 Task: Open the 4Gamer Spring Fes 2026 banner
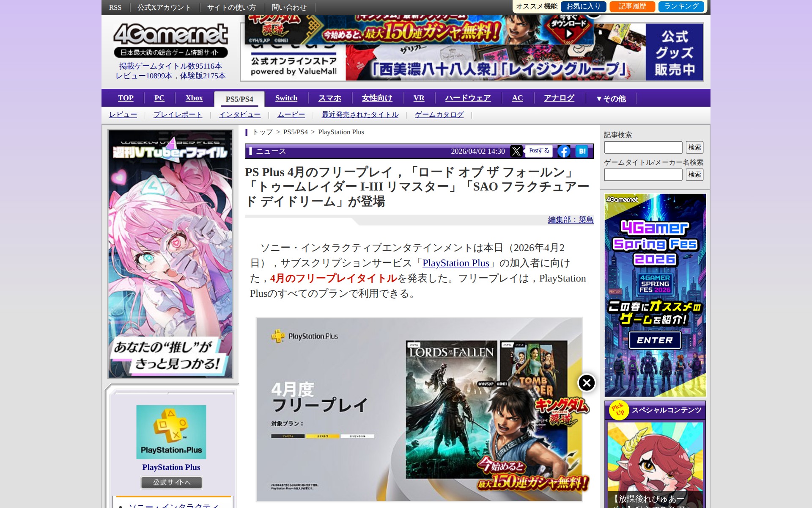655,295
